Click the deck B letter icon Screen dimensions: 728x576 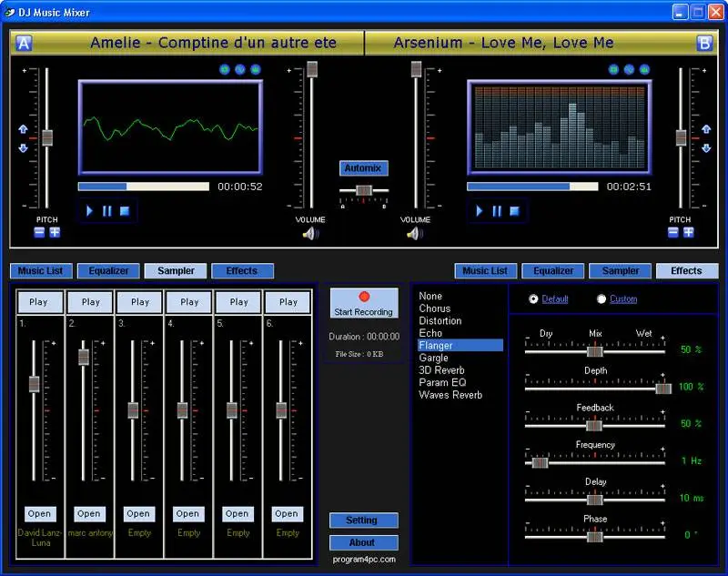tap(704, 43)
